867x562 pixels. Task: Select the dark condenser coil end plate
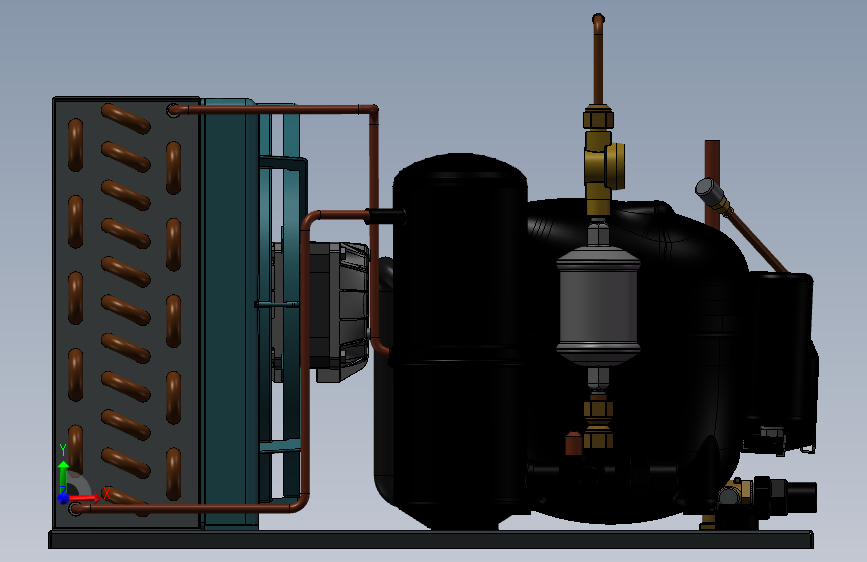pyautogui.click(x=126, y=313)
